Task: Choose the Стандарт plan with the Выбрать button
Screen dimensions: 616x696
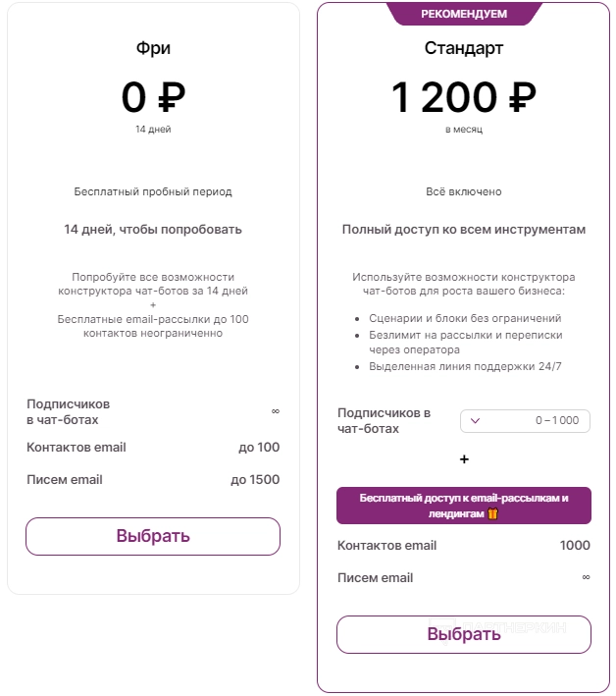Action: coord(463,634)
